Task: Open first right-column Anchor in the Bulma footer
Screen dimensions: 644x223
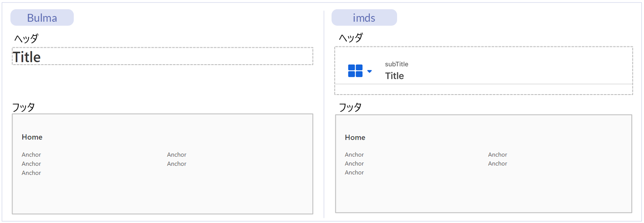Action: coord(177,155)
